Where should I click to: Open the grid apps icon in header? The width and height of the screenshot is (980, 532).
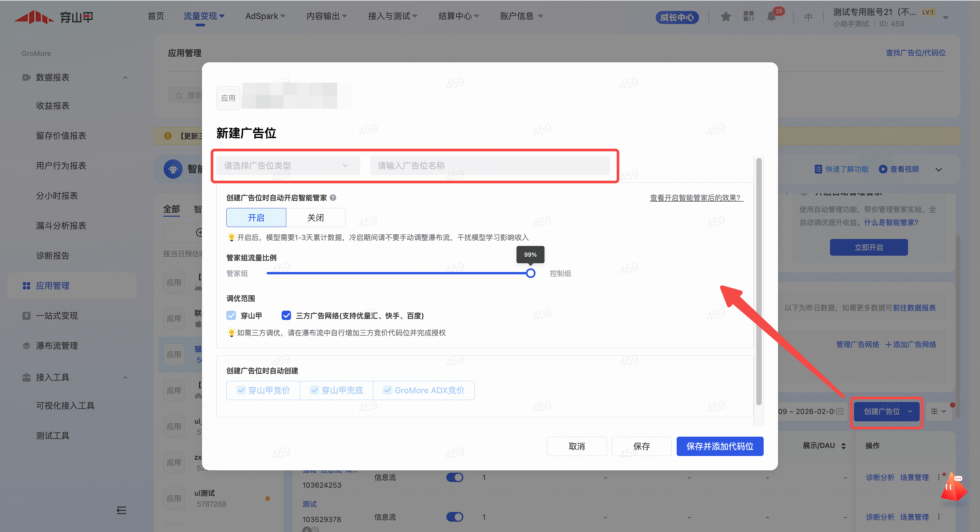(x=748, y=16)
